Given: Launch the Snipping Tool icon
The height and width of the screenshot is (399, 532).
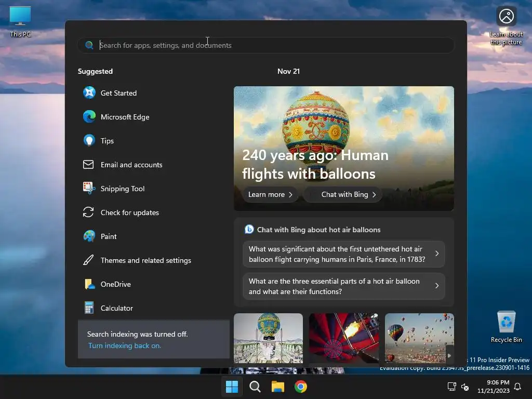Looking at the screenshot, I should pos(89,188).
